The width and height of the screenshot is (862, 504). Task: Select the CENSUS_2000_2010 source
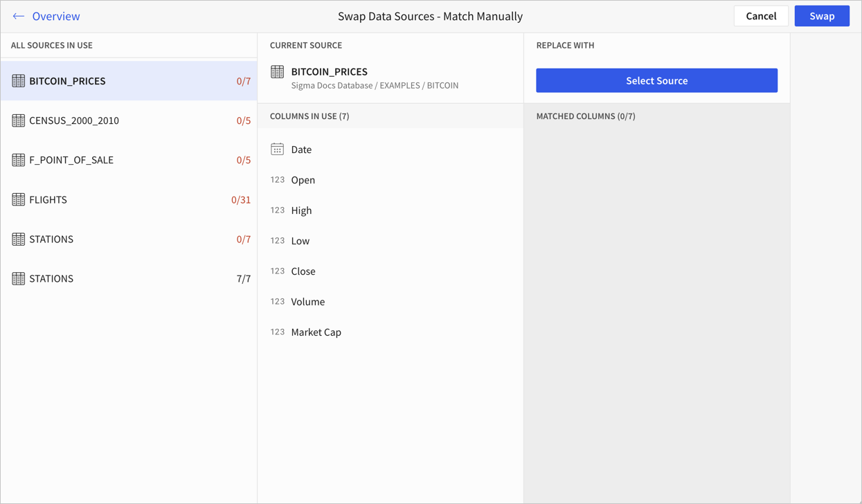(x=129, y=120)
